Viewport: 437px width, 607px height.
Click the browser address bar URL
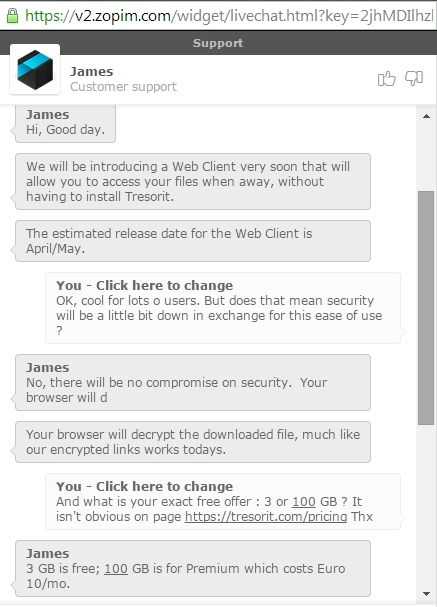coord(228,15)
